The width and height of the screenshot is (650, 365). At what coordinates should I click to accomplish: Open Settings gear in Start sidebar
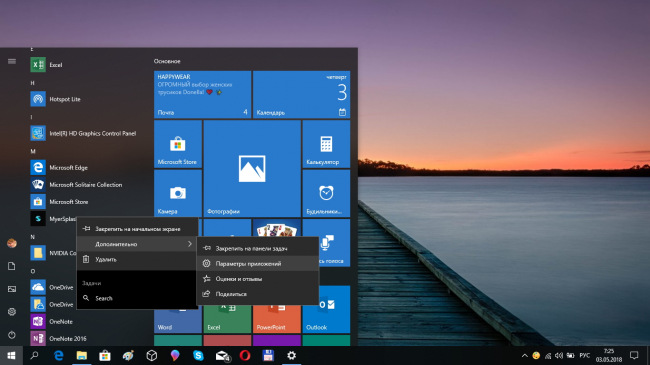click(x=12, y=311)
